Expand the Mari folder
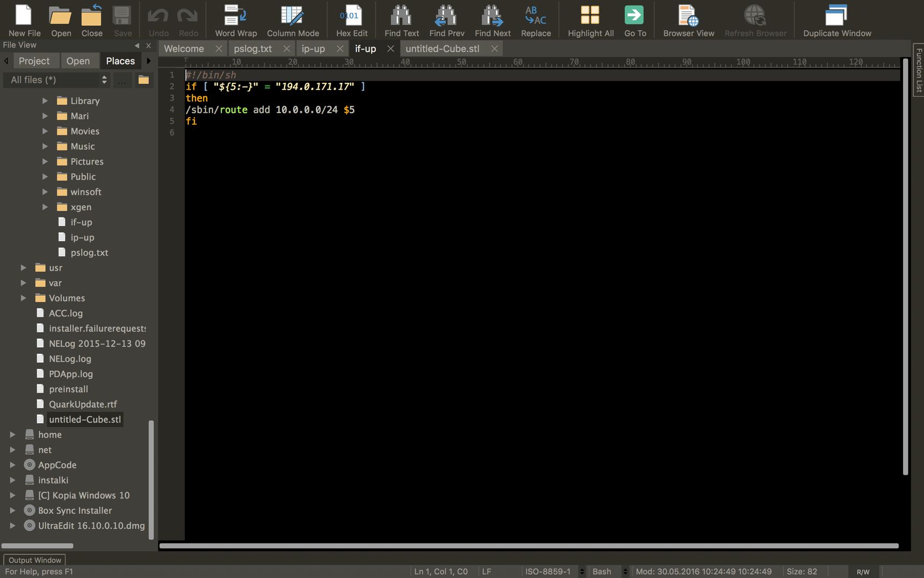Viewport: 924px width, 578px height. point(45,116)
